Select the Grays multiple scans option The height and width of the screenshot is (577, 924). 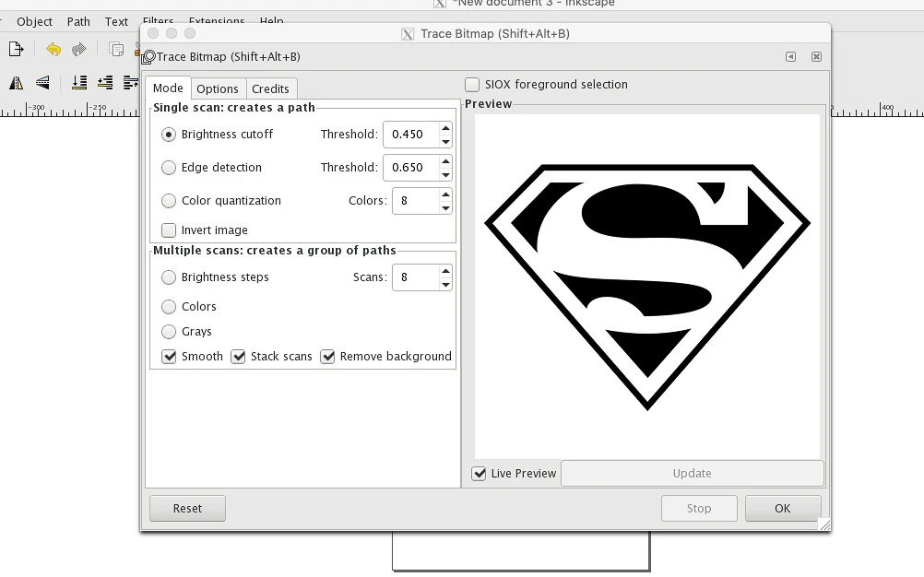(x=169, y=332)
